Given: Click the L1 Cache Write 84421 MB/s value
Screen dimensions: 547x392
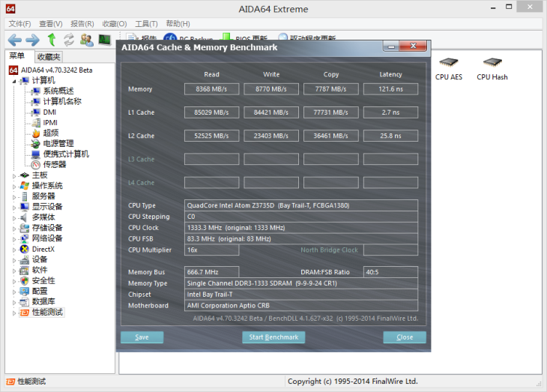Looking at the screenshot, I should tap(271, 112).
